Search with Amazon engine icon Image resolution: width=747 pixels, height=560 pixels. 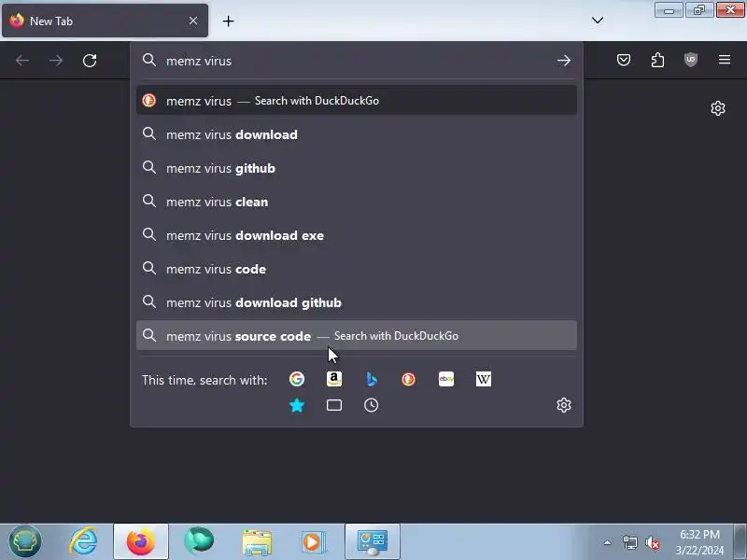pos(334,379)
